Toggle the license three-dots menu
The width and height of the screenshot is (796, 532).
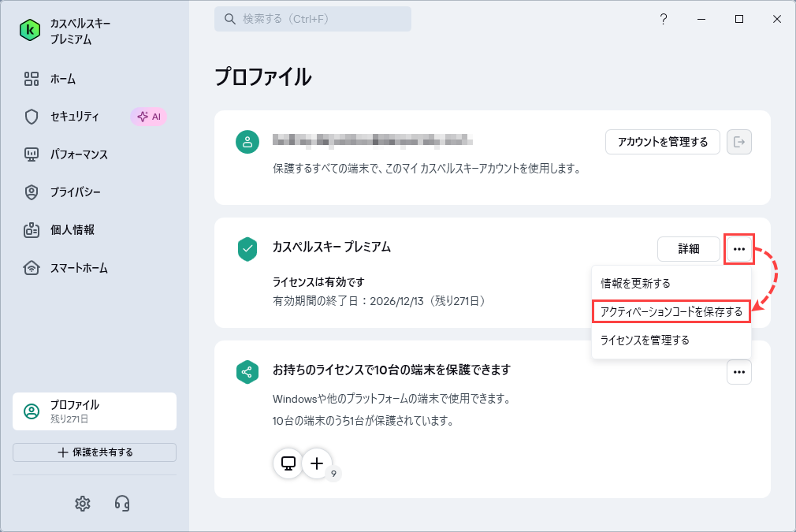739,249
